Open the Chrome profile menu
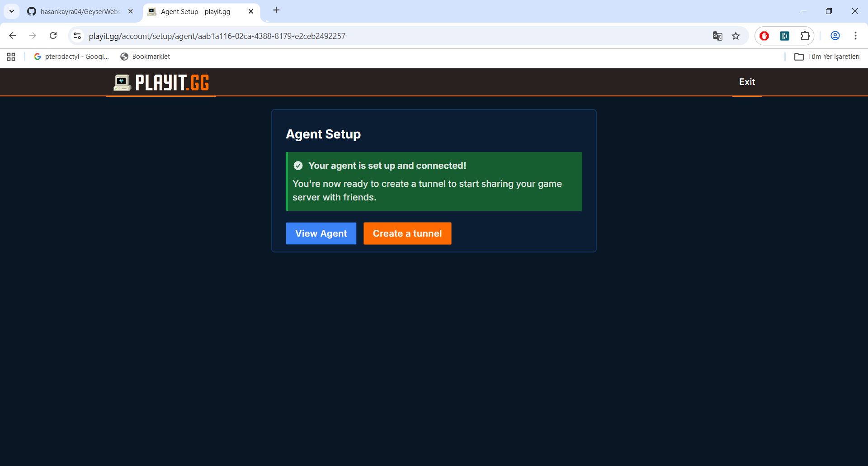The height and width of the screenshot is (466, 868). (835, 36)
